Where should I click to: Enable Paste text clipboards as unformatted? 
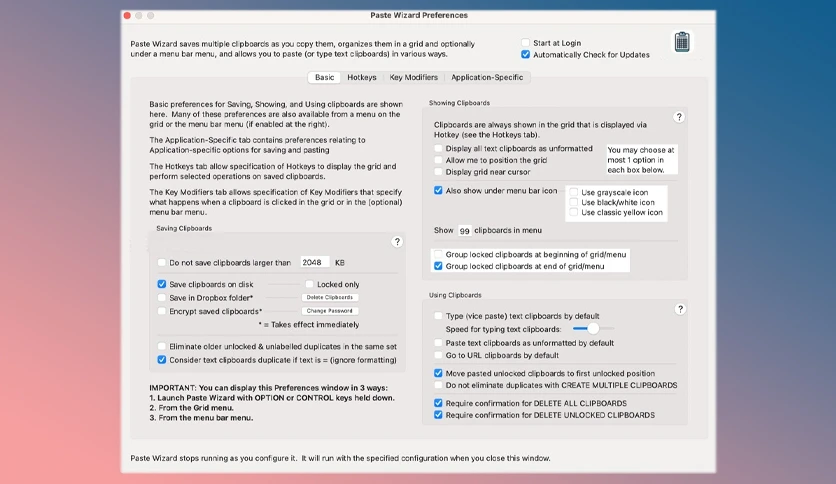pyautogui.click(x=438, y=343)
